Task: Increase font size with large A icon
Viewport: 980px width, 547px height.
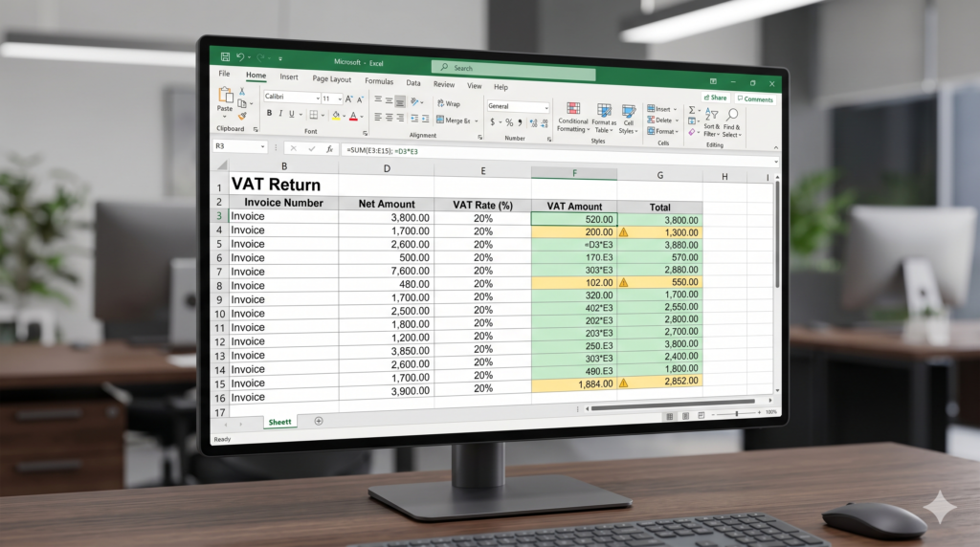Action: point(348,98)
